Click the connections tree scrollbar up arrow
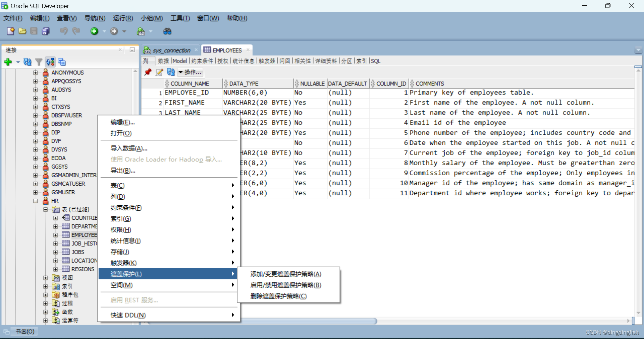 point(135,71)
